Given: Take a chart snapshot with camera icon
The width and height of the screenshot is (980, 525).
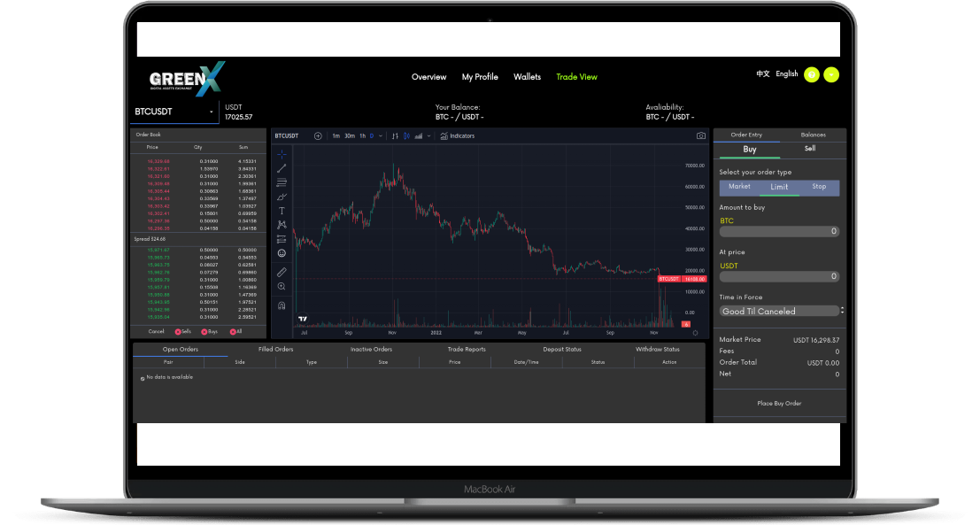Looking at the screenshot, I should [x=700, y=135].
